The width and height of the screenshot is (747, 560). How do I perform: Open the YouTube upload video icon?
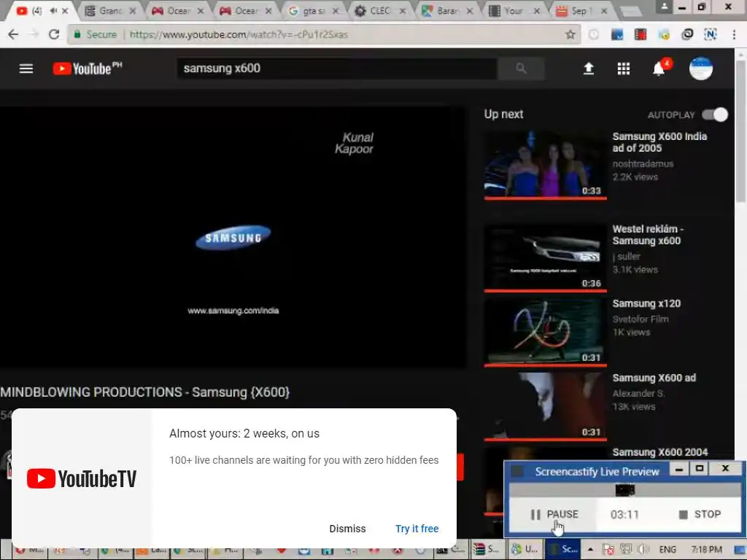[589, 69]
